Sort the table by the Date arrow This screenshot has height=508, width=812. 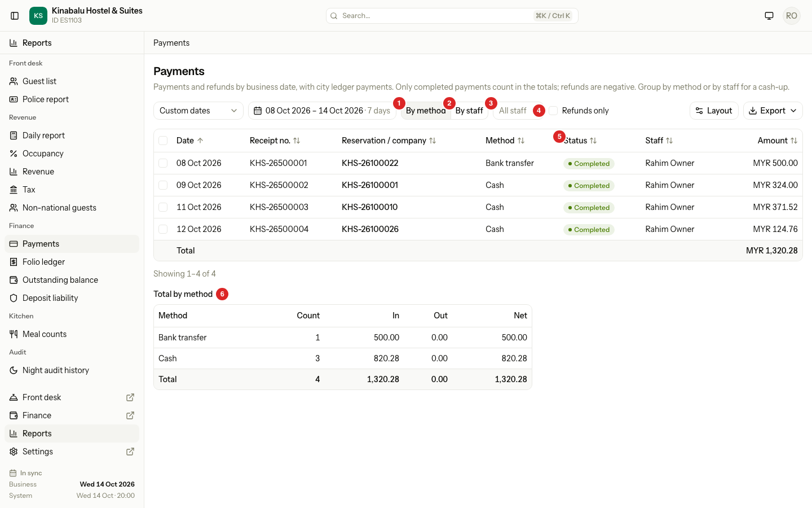[200, 141]
